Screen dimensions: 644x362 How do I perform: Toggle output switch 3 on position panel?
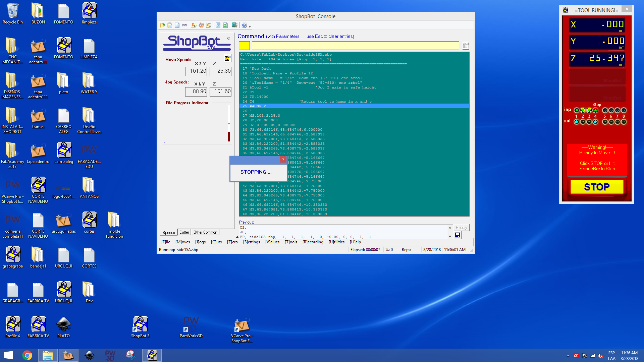pos(589,122)
